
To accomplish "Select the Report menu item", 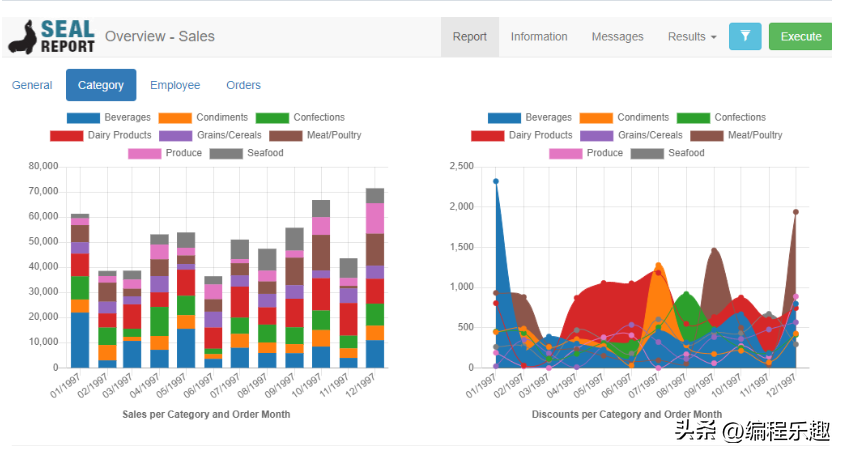I will [x=469, y=37].
